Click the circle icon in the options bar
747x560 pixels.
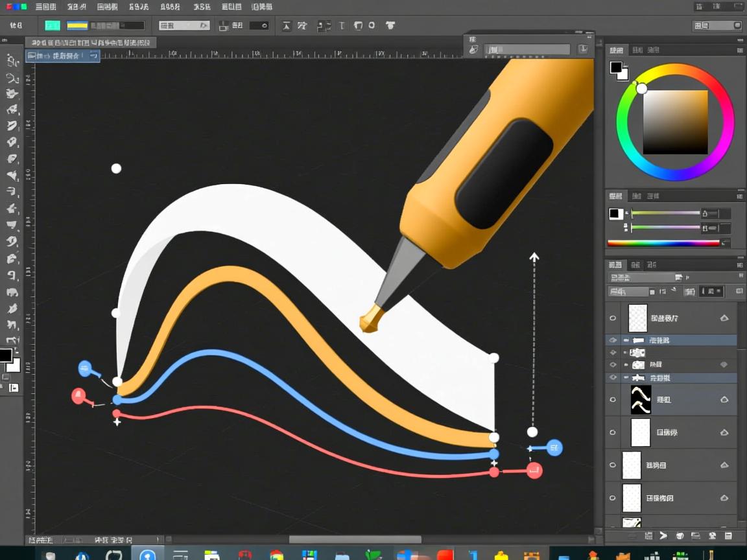372,26
